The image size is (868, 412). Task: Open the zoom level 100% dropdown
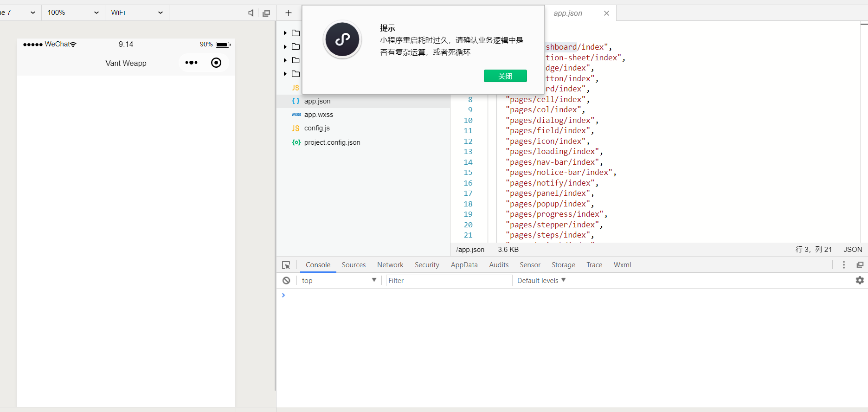(73, 13)
